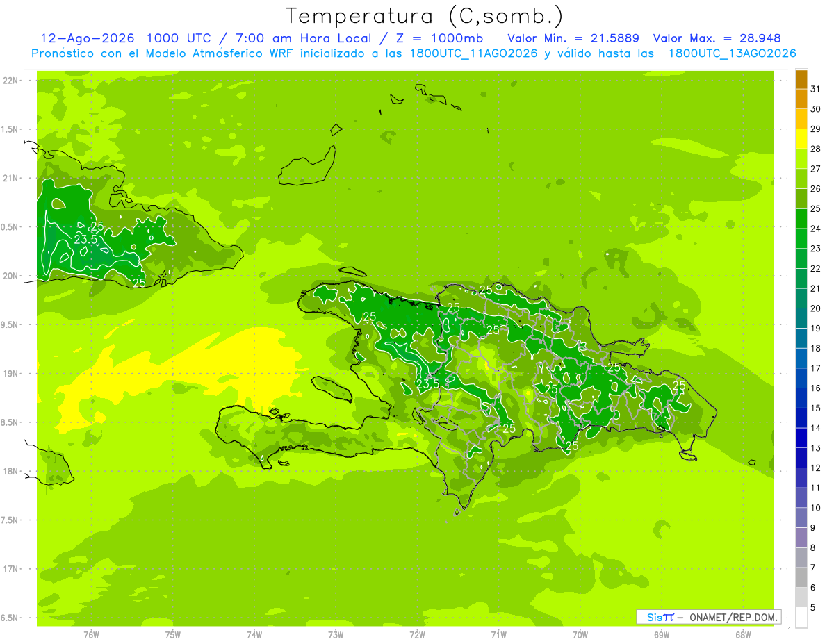Screen dimensions: 834x644
Task: Click 'Valor Max. = 28.948' in header
Action: click(717, 38)
